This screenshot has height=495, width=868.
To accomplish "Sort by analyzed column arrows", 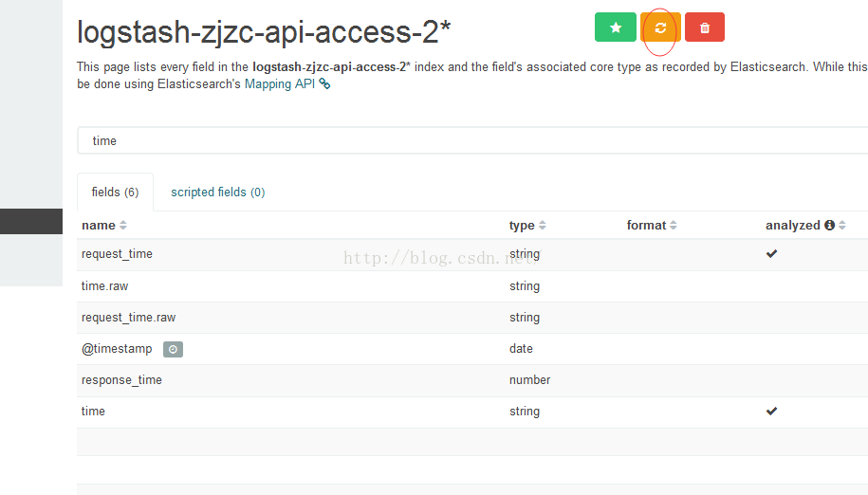I will tap(842, 225).
